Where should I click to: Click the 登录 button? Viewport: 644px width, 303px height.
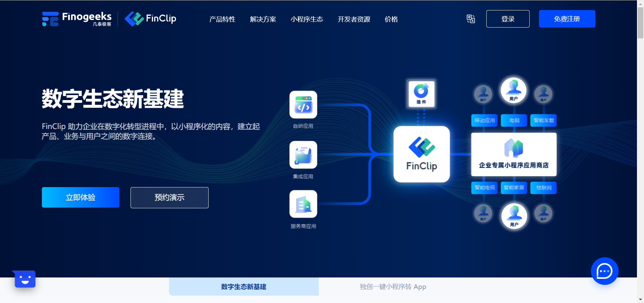click(508, 19)
